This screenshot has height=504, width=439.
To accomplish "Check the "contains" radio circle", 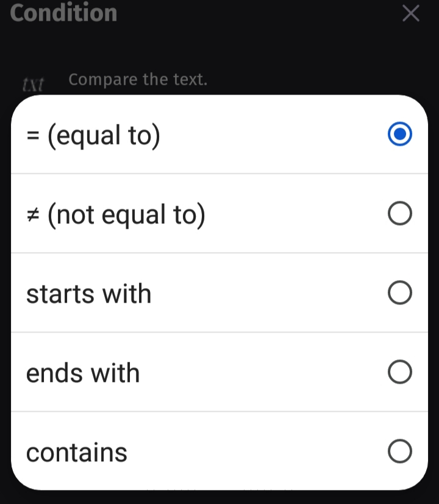I will (399, 451).
